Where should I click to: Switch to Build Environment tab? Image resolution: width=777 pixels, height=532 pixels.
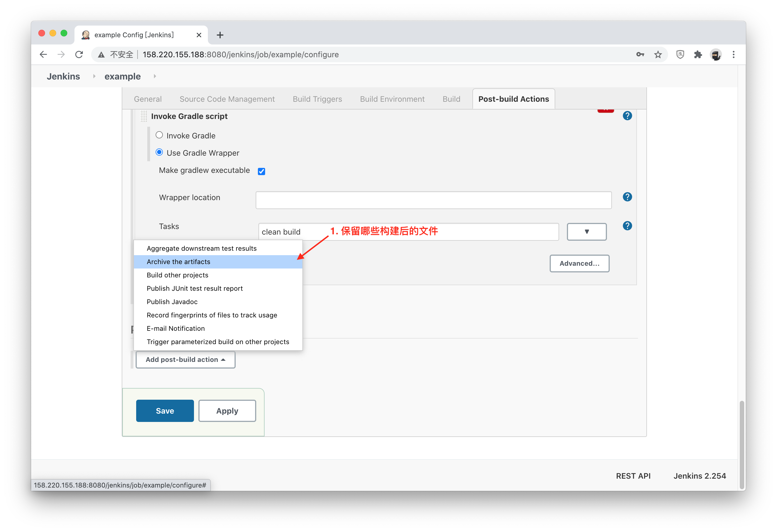click(x=392, y=99)
